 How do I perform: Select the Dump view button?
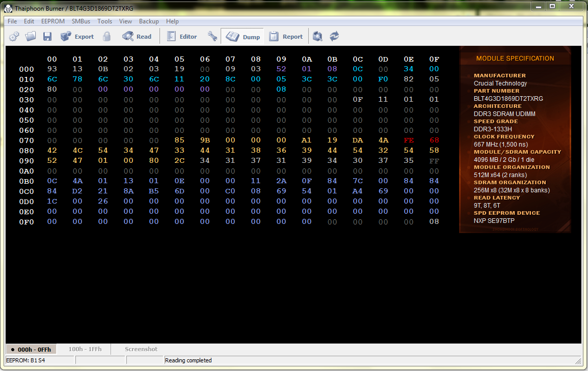(x=243, y=36)
